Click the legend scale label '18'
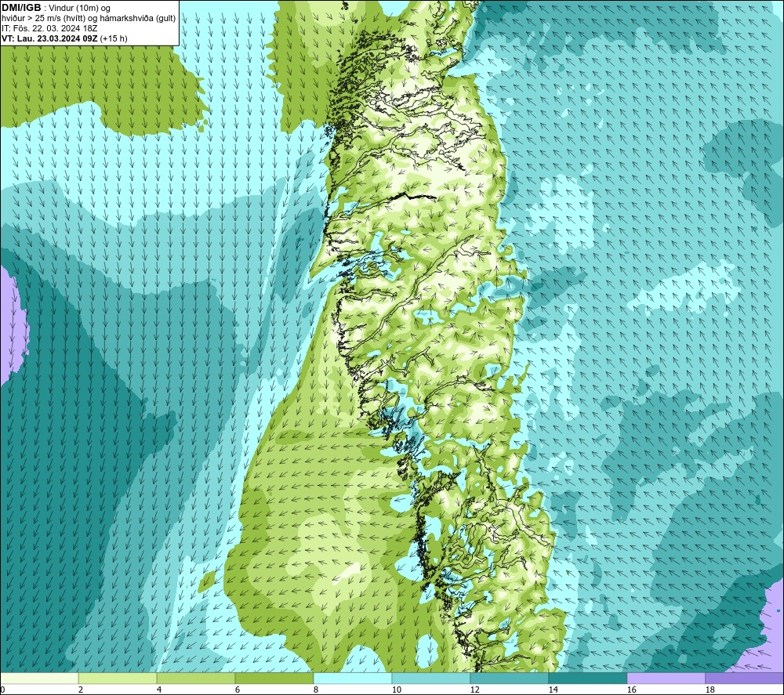Image resolution: width=784 pixels, height=695 pixels. [x=710, y=690]
